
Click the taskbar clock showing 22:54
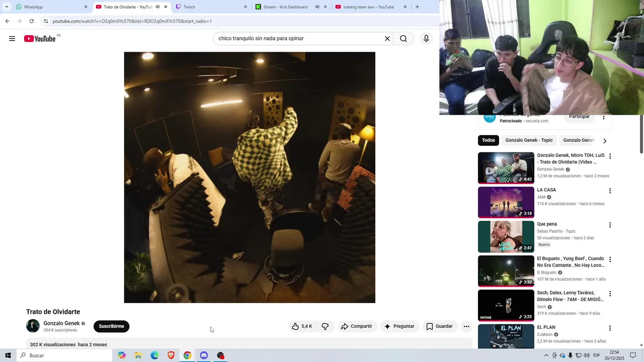tap(614, 355)
